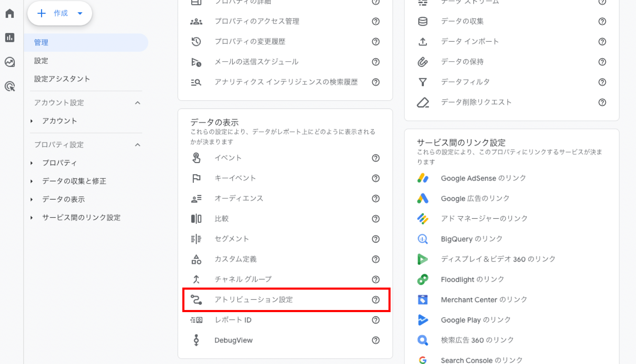Viewport: 636px width, 364px height.
Task: Click the Google 広告のリンク icon
Action: 423,198
